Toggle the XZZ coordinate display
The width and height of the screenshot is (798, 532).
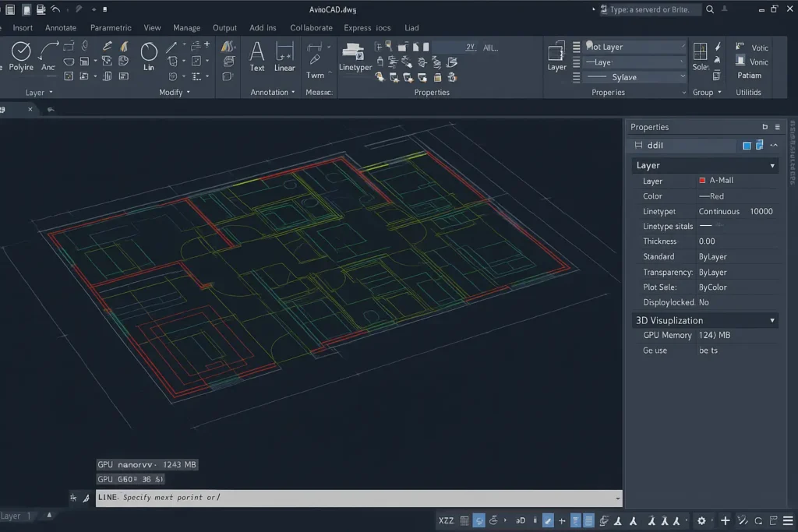(446, 520)
